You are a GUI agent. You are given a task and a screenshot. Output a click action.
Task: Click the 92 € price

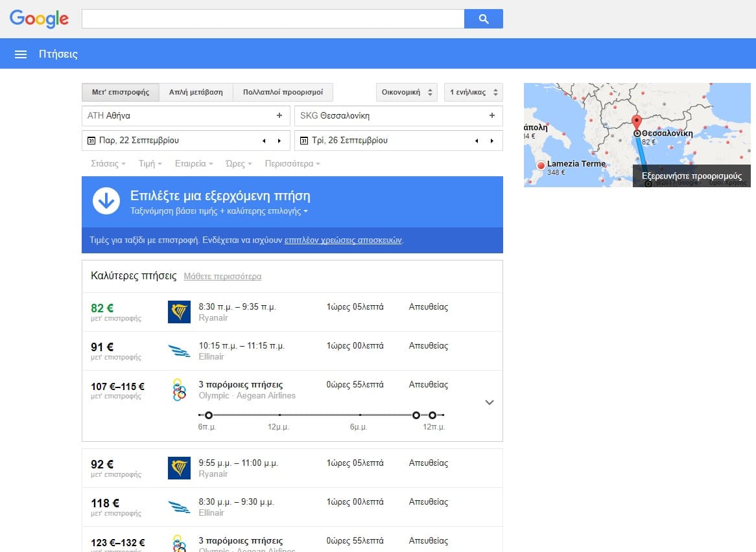(x=102, y=465)
